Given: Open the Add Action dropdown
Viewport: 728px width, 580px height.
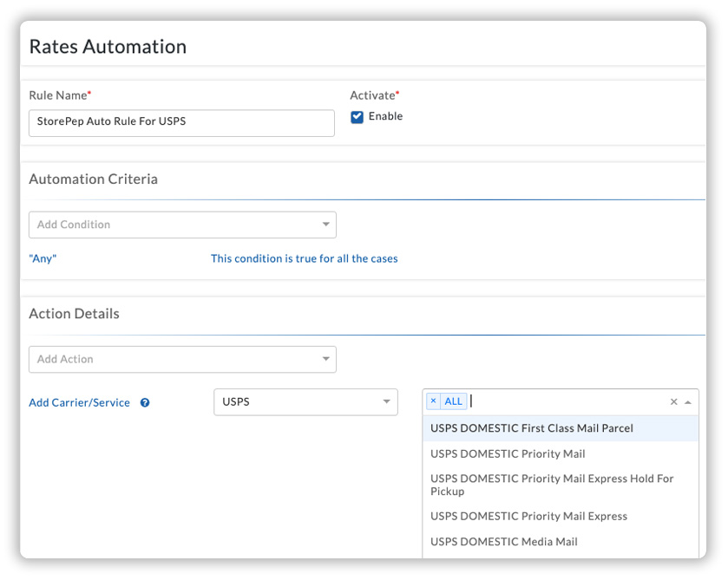Looking at the screenshot, I should pos(182,359).
